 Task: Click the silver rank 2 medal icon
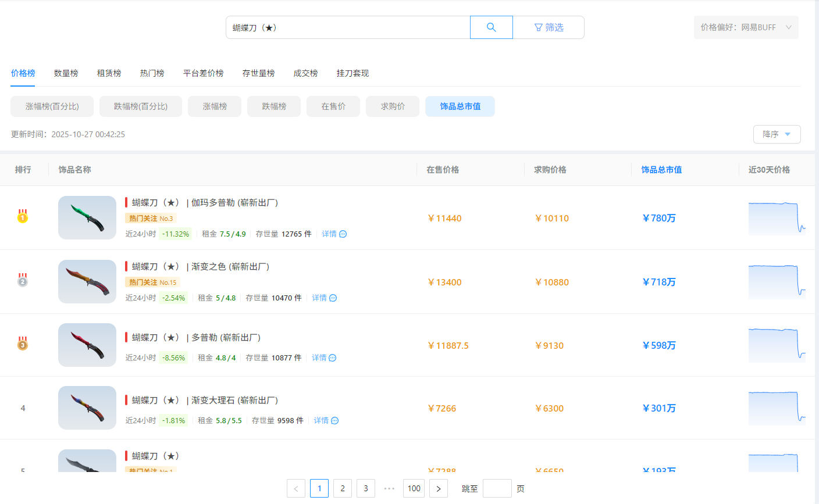pos(23,281)
